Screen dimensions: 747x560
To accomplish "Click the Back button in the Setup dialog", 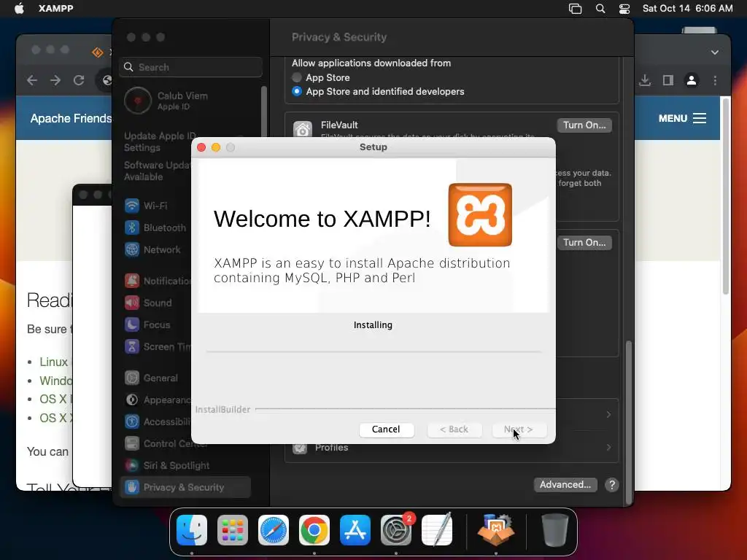I will (454, 429).
